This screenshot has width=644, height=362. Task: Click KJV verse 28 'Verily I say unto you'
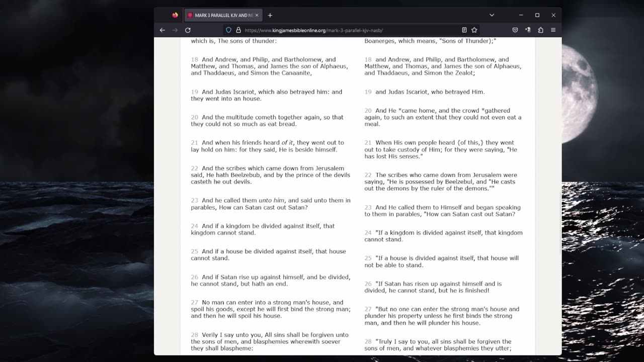click(x=269, y=341)
